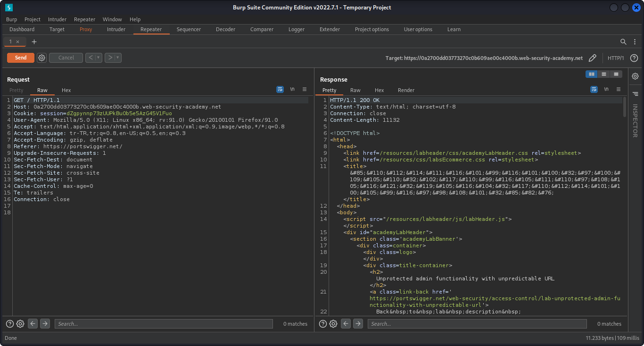Image resolution: width=644 pixels, height=346 pixels.
Task: Open the Learn tab
Action: [454, 29]
